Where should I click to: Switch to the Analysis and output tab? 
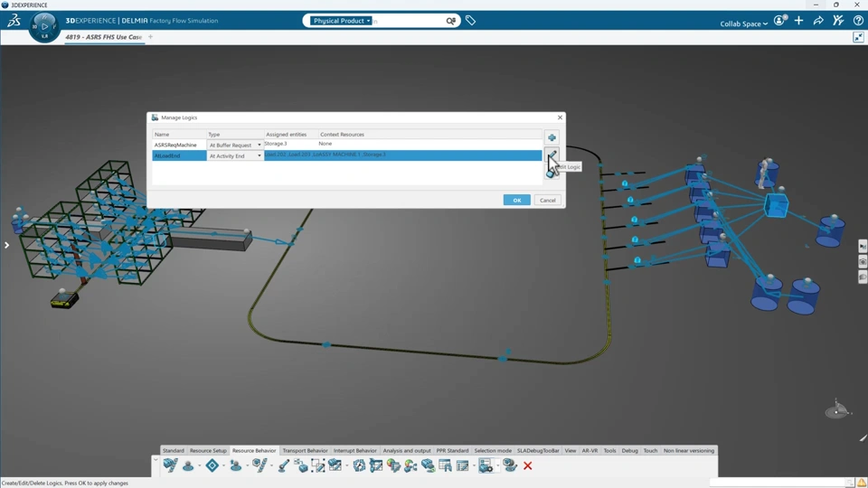(406, 451)
